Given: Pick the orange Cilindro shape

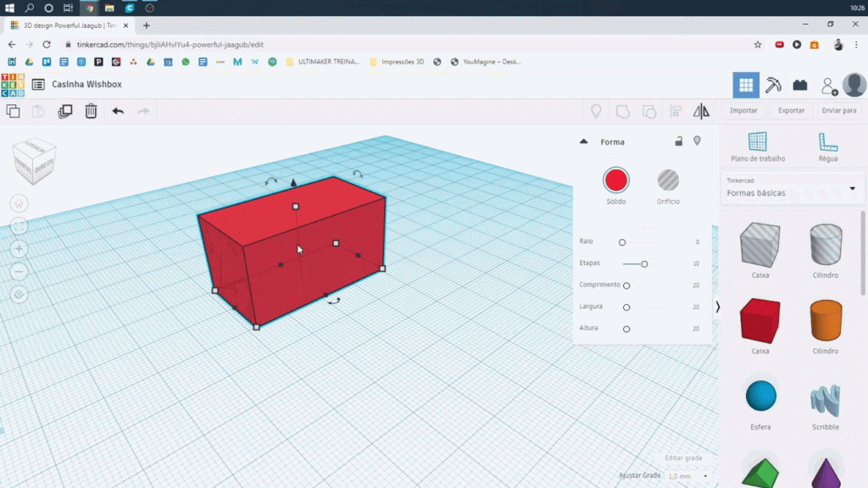Looking at the screenshot, I should [x=826, y=321].
